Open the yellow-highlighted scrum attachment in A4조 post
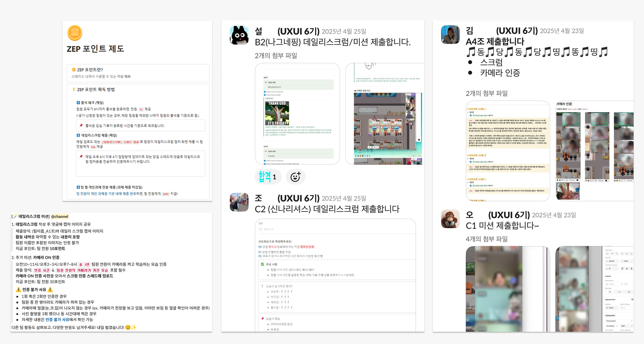Image resolution: width=644 pixels, height=344 pixels. 508,151
